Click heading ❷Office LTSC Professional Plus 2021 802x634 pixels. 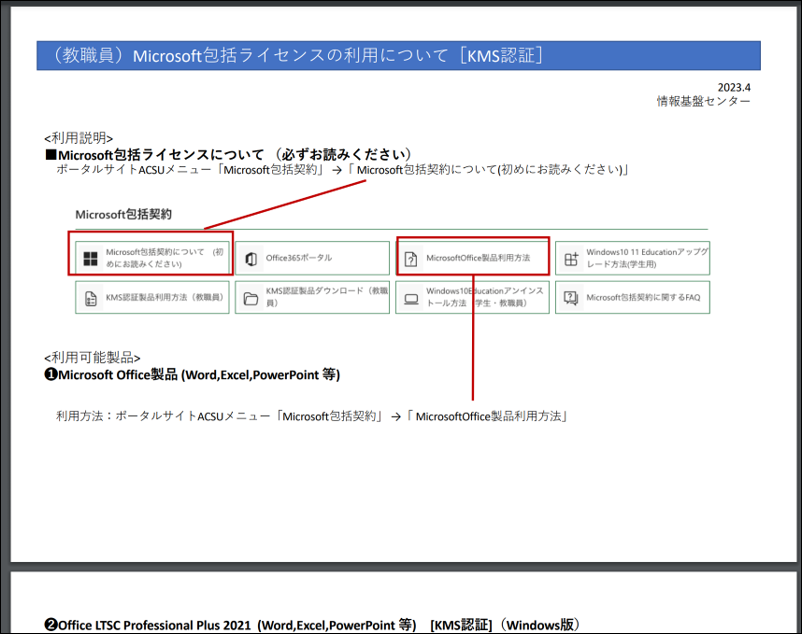[312, 625]
